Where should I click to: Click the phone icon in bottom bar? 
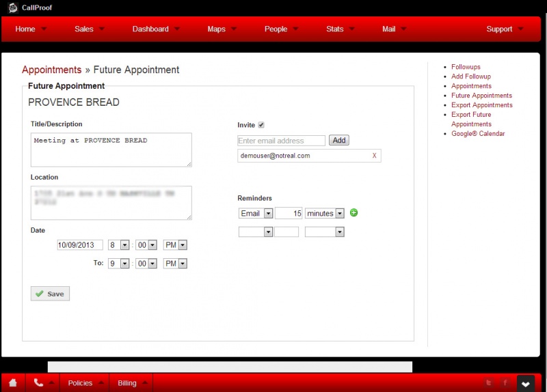click(38, 382)
